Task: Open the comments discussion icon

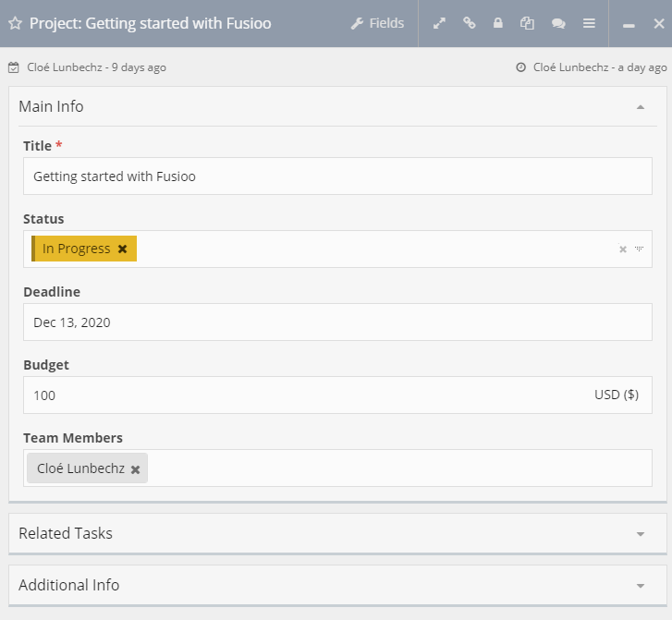Action: click(558, 24)
